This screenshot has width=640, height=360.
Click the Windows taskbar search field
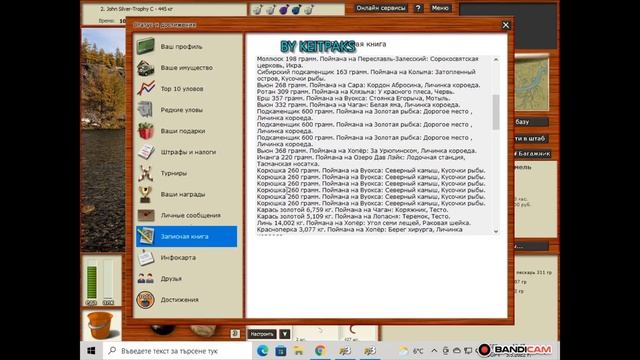point(178,351)
